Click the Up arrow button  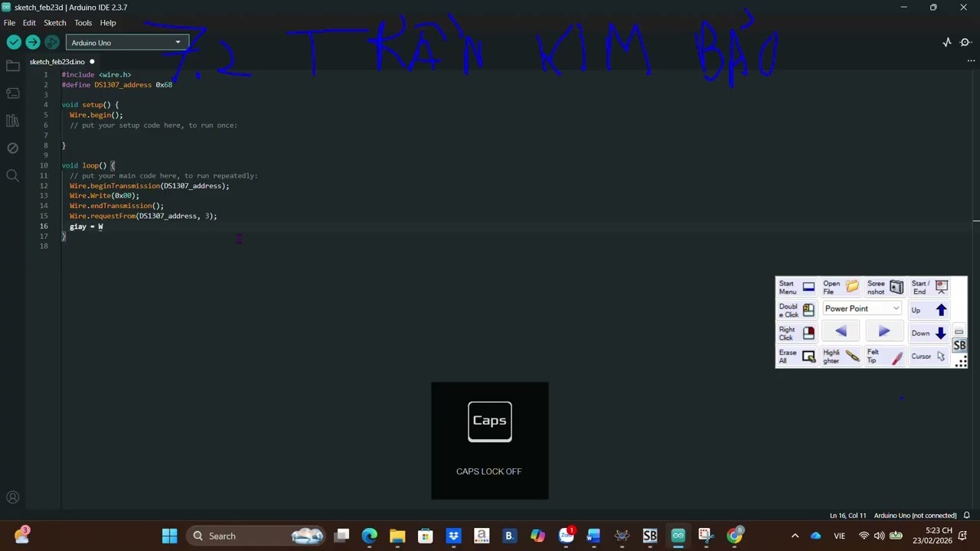[929, 310]
